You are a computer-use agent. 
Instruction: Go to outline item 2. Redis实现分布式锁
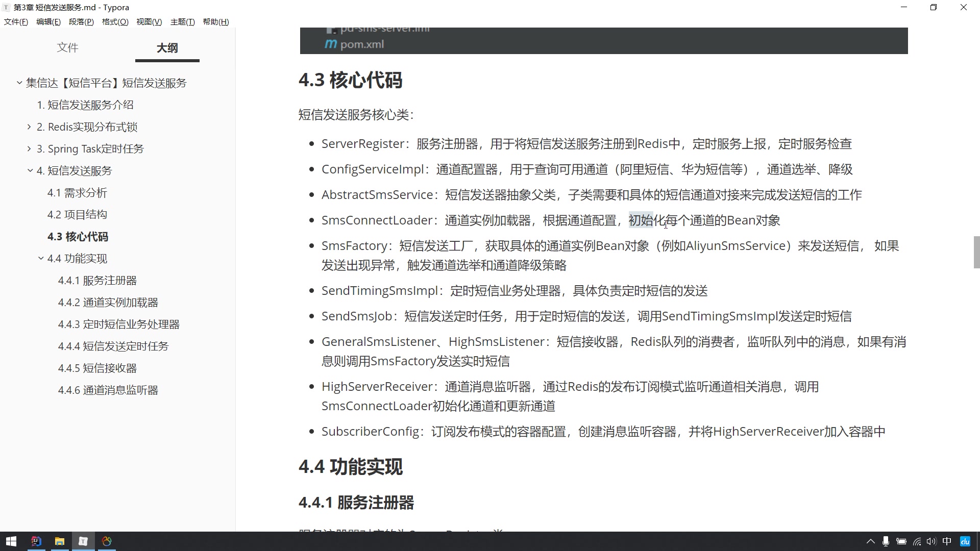click(x=87, y=127)
